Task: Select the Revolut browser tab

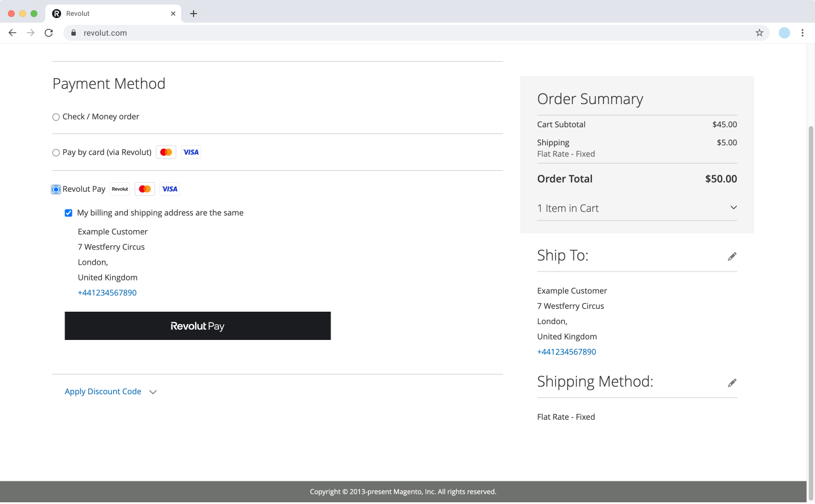Action: click(113, 14)
